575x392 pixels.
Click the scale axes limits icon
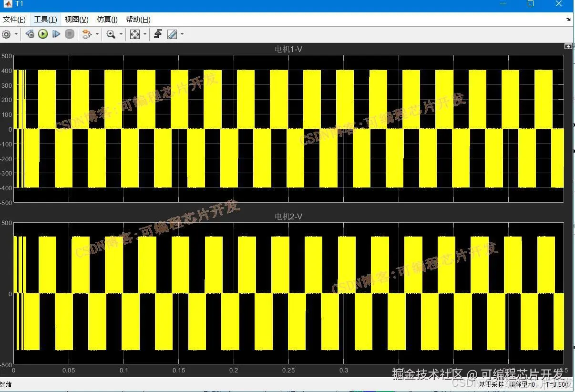pos(135,34)
